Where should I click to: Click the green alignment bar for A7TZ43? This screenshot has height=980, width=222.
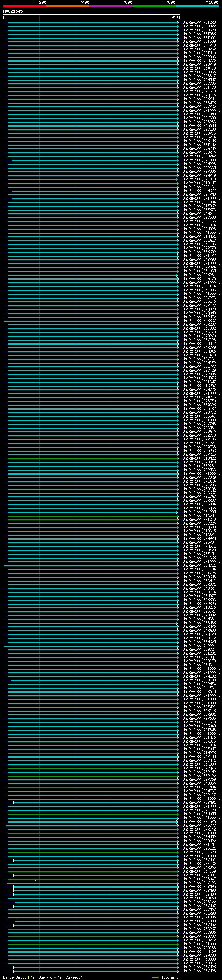pyautogui.click(x=93, y=519)
